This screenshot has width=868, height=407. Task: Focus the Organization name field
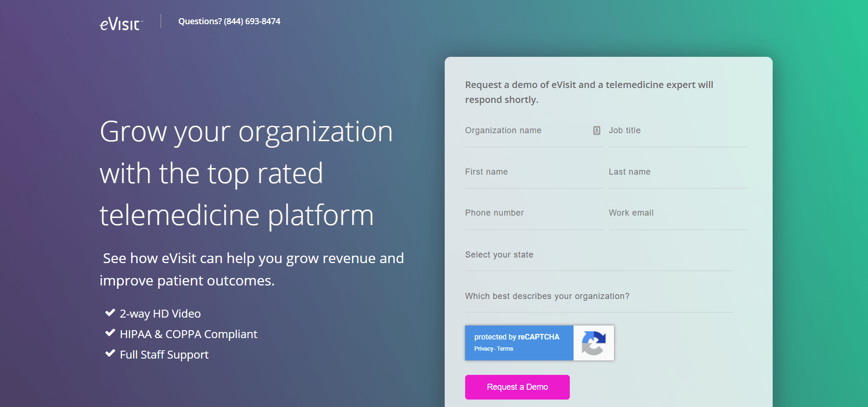534,131
